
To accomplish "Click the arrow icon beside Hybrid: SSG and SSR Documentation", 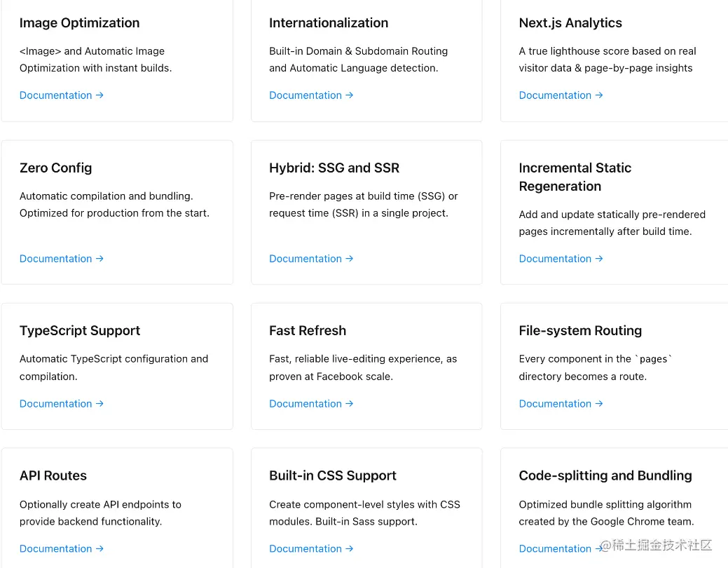I will click(349, 259).
